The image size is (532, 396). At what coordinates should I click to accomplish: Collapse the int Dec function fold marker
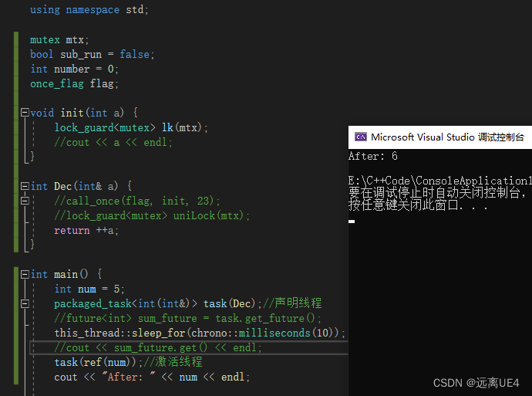25,186
